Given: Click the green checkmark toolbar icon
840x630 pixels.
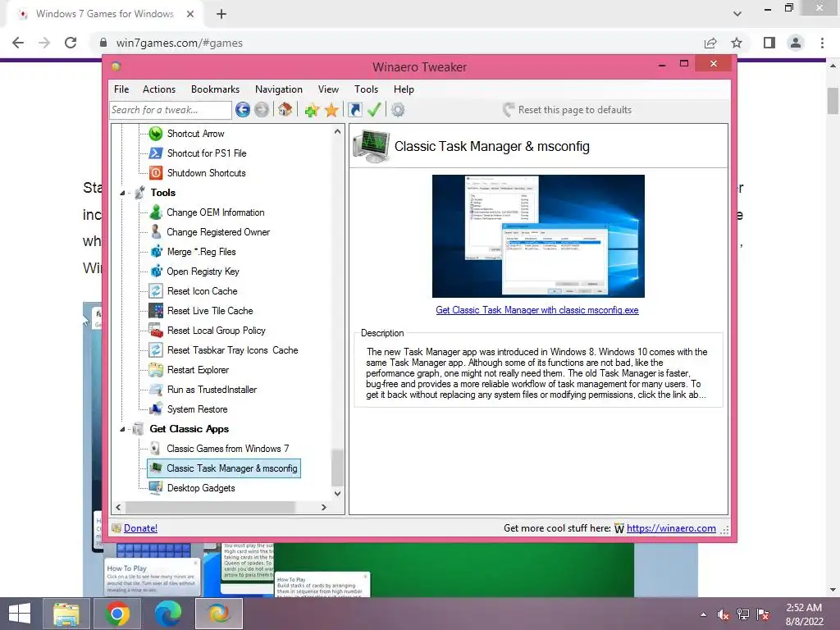Looking at the screenshot, I should [x=374, y=110].
